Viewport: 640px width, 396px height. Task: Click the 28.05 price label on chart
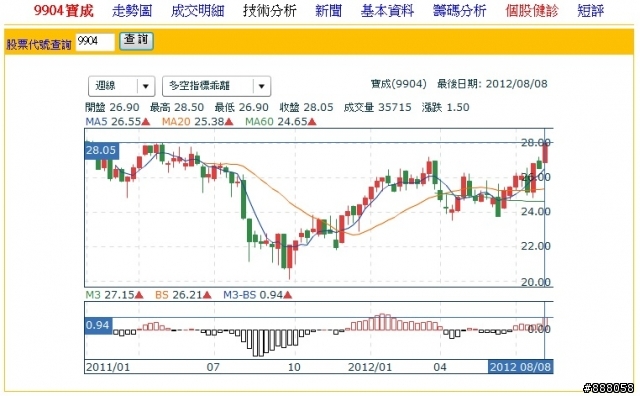pyautogui.click(x=101, y=150)
